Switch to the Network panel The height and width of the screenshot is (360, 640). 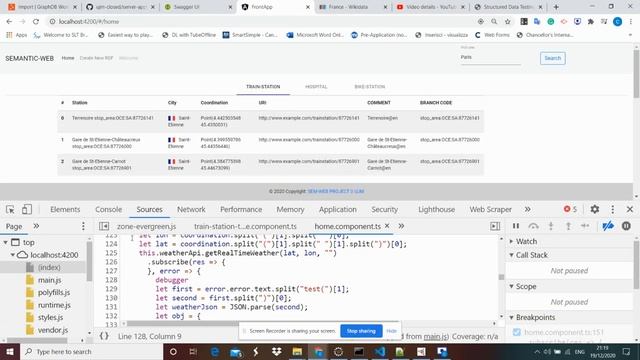tap(191, 209)
